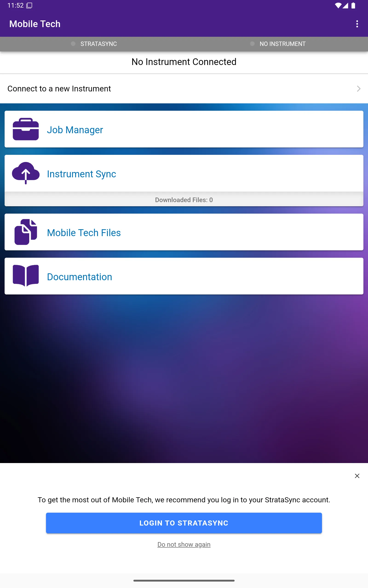This screenshot has width=368, height=588.
Task: Tap LOGIN TO STRATASYNC button
Action: point(184,523)
